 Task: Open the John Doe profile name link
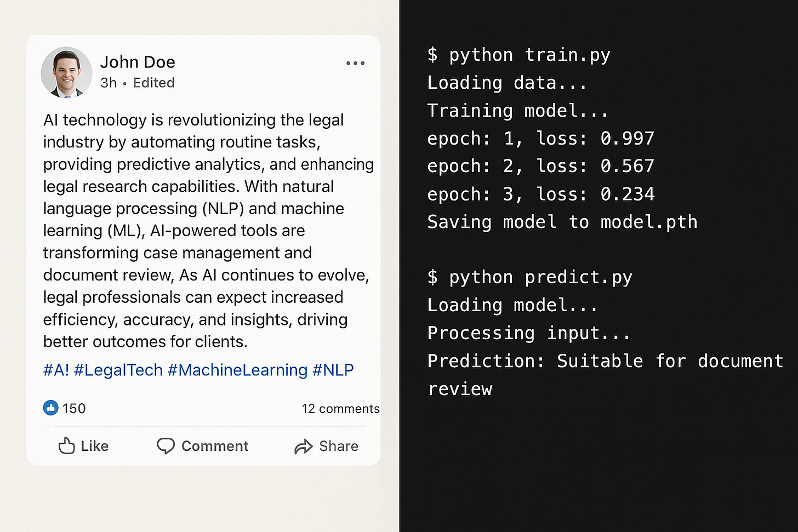pyautogui.click(x=138, y=62)
